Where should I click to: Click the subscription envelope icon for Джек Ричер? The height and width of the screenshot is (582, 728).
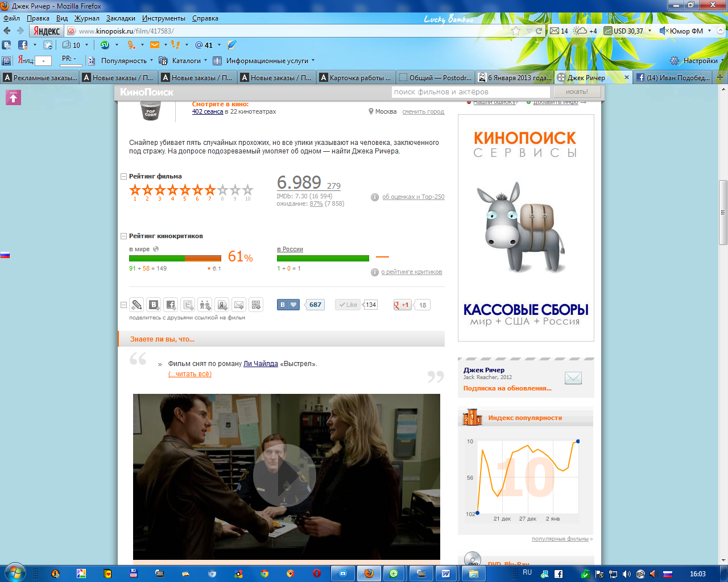click(573, 378)
